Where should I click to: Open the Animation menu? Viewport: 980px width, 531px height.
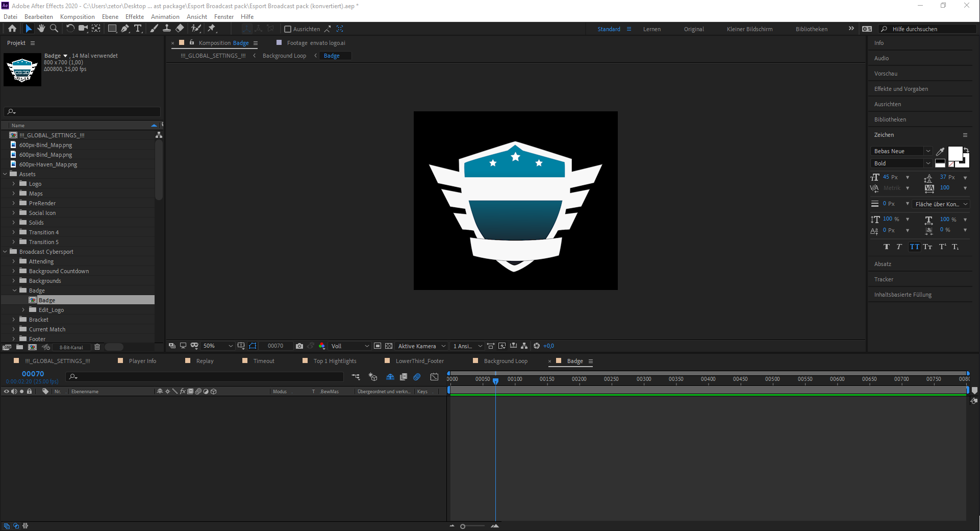click(165, 17)
